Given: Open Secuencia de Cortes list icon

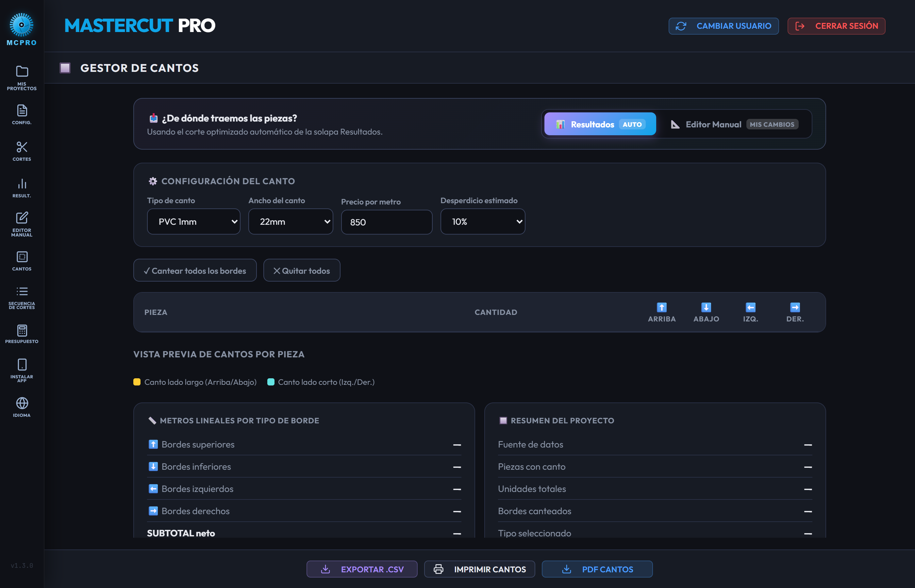Looking at the screenshot, I should coord(22,291).
